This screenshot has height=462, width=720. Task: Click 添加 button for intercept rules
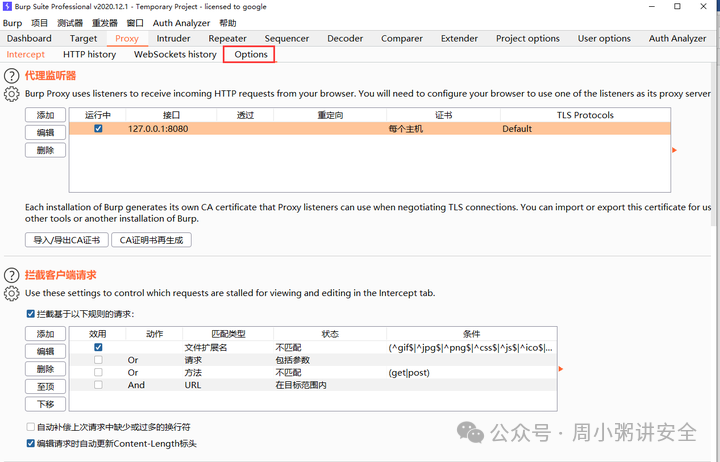[x=45, y=334]
